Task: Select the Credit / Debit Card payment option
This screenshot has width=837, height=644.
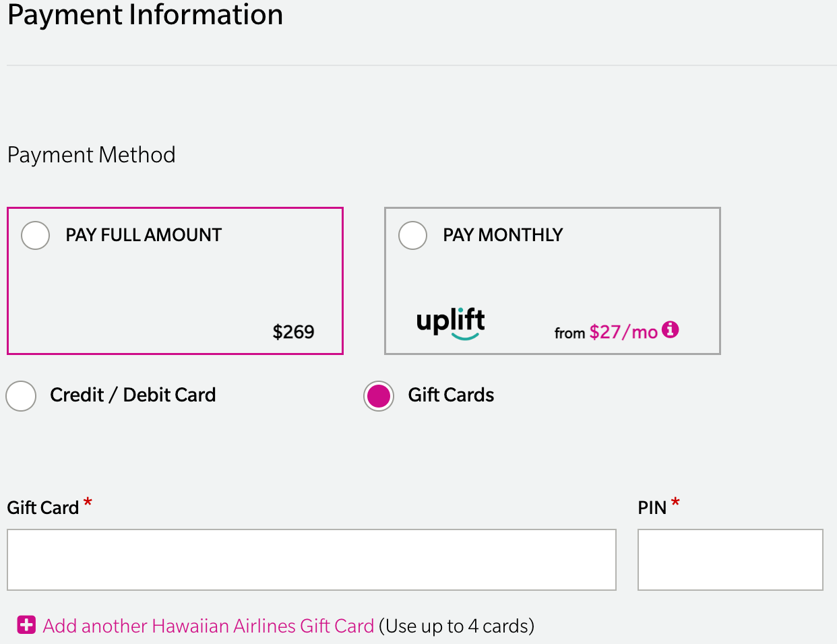Action: pos(20,396)
